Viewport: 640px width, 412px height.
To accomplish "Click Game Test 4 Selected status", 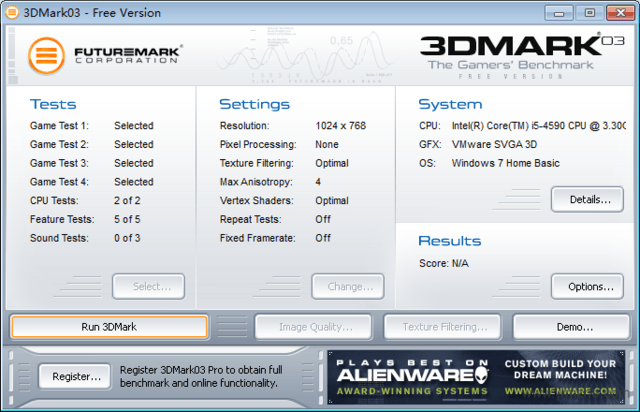I will pos(134,182).
